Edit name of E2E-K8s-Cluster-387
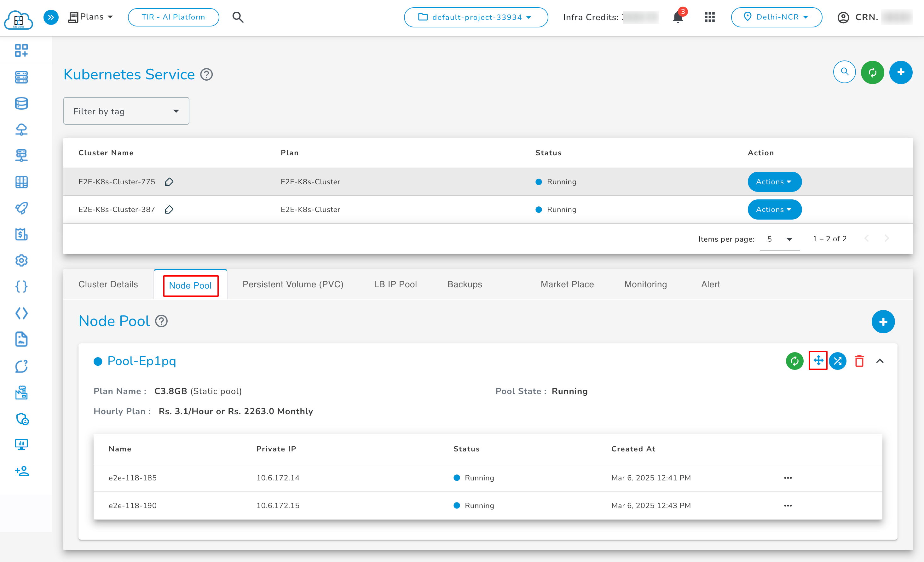Screen dimensions: 924x562 coord(169,209)
